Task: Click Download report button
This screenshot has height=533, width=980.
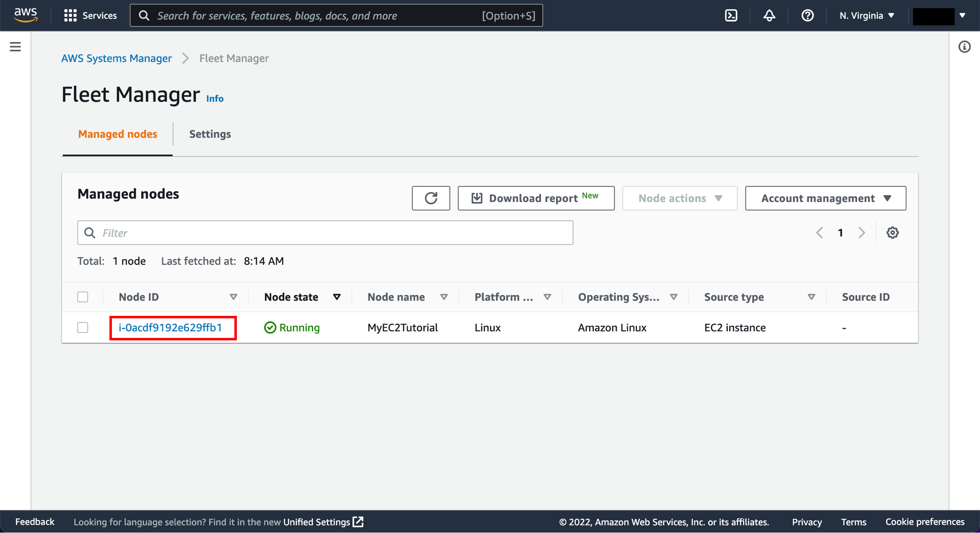Action: click(x=536, y=198)
